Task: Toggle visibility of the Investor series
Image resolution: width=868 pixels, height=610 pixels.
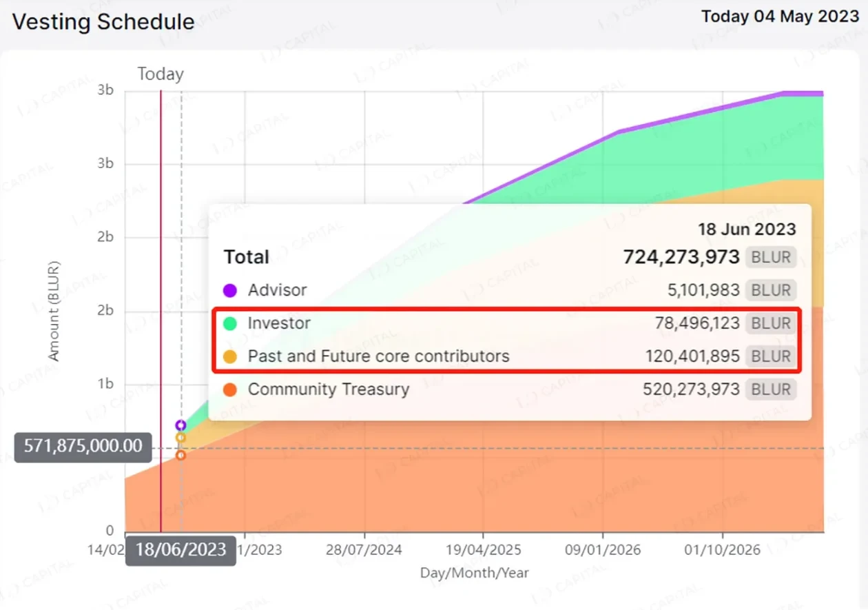Action: tap(278, 323)
